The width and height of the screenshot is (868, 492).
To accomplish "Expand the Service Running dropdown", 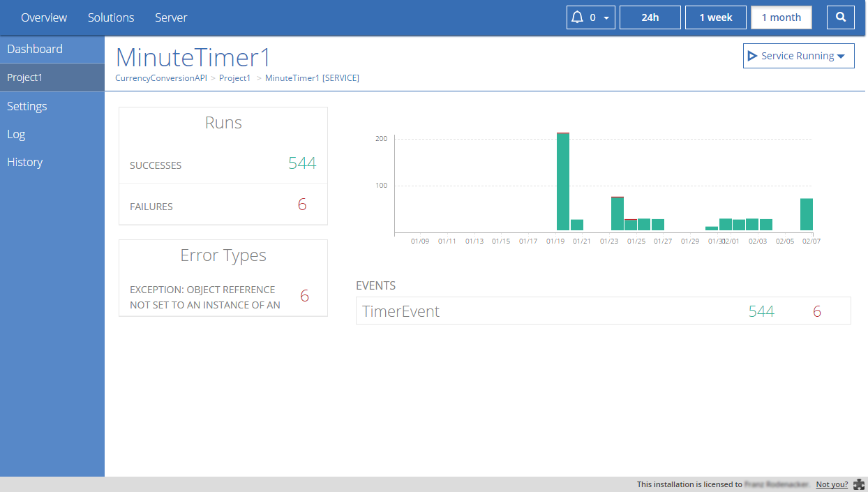I will click(841, 57).
